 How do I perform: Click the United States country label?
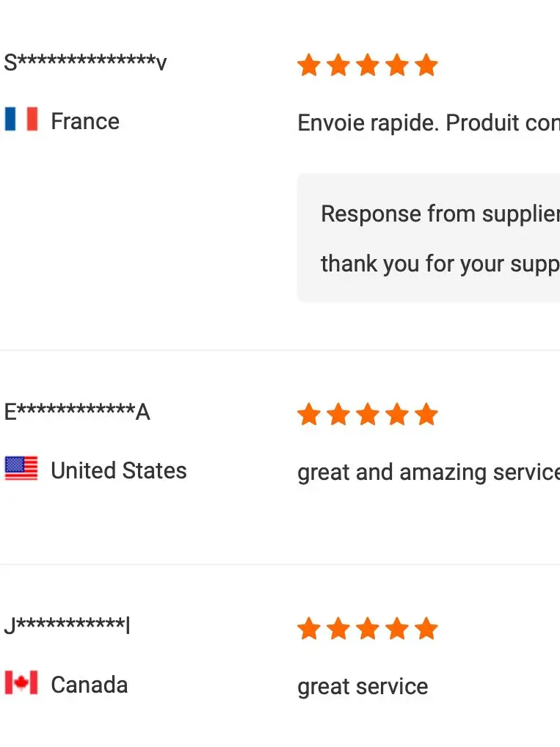point(119,470)
